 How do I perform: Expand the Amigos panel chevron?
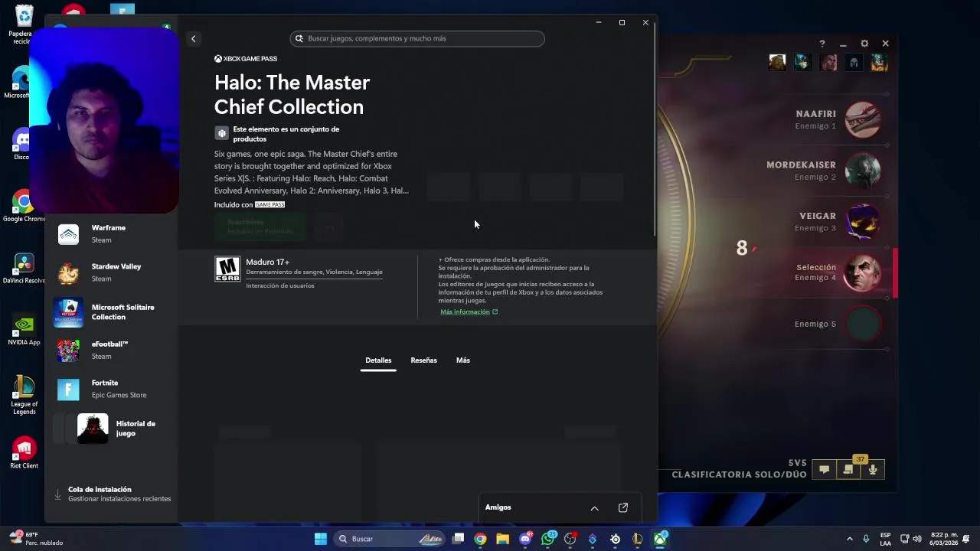point(594,507)
